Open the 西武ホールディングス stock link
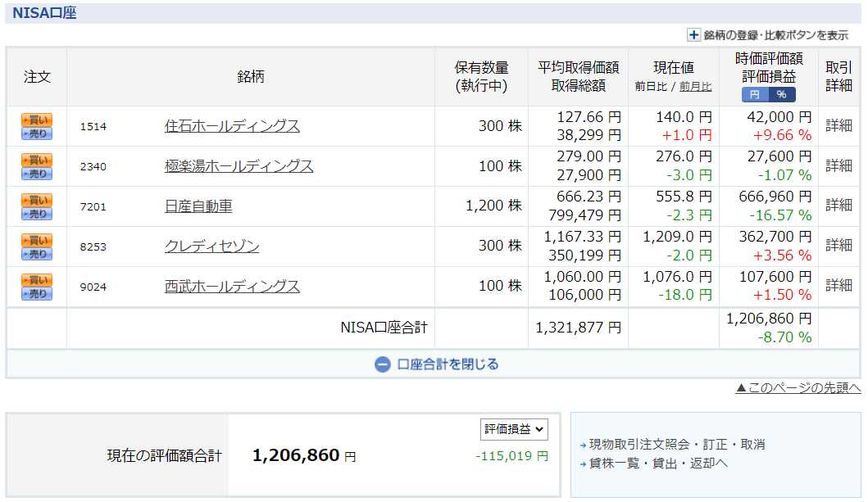Viewport: 868px width, 502px height. click(232, 287)
